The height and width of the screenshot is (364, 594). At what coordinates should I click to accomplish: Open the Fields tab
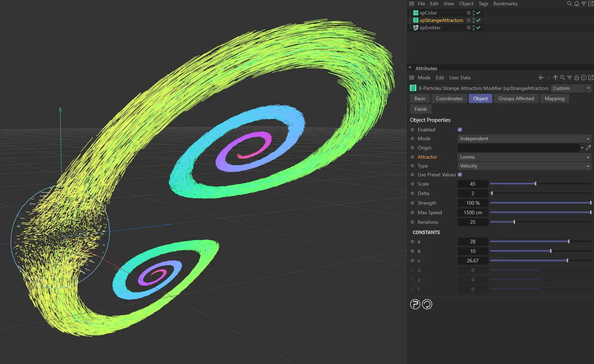click(x=421, y=109)
